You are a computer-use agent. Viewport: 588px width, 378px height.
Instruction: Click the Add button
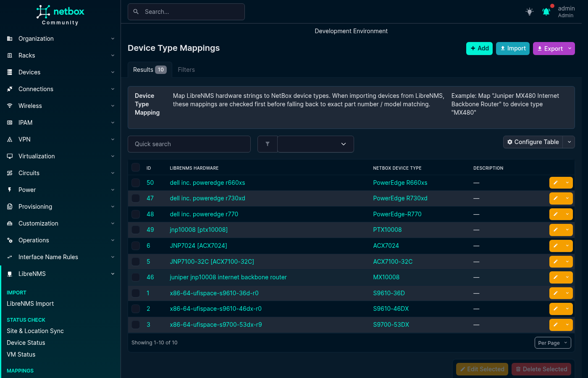(x=479, y=49)
